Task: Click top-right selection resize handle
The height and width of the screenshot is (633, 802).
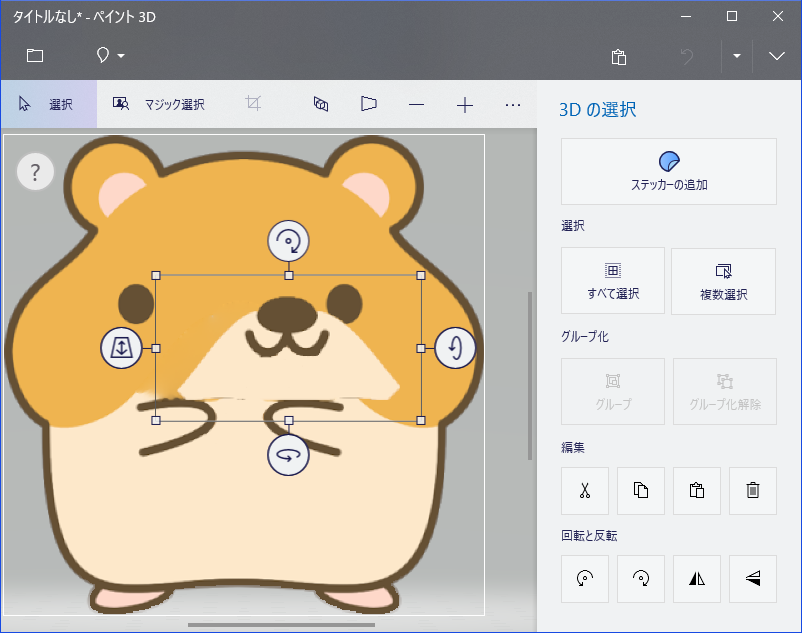Action: tap(421, 276)
